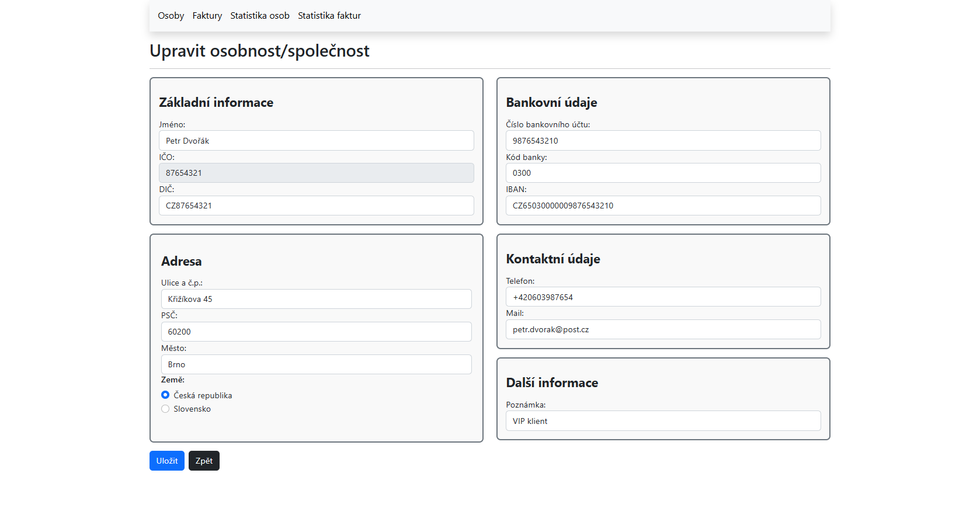Open Statistika faktur in navbar
Viewport: 980px width, 515px height.
(329, 16)
